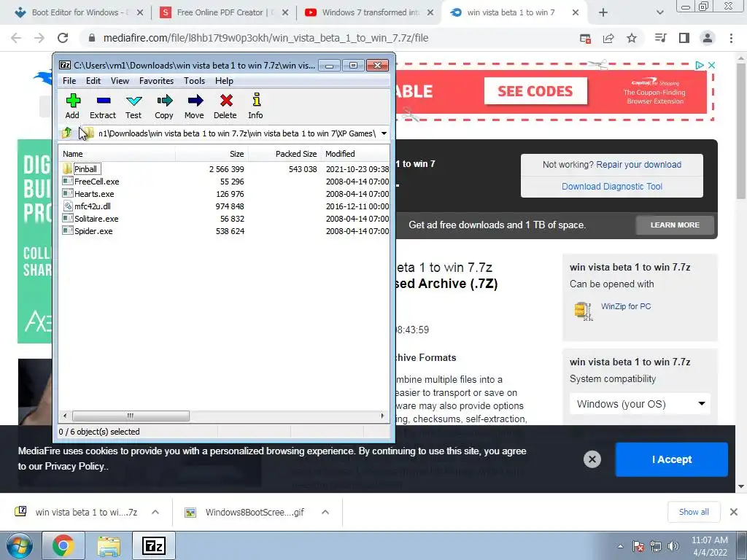The image size is (747, 560).
Task: Click the share page icon in Chrome
Action: point(608,38)
